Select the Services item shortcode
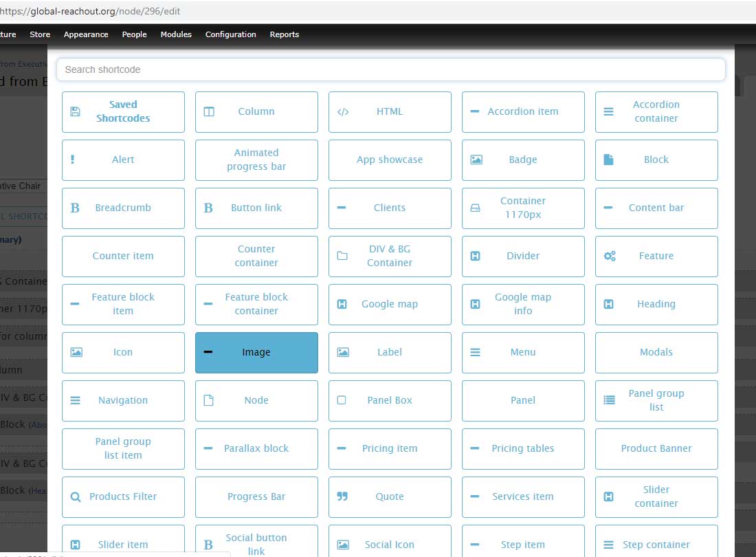The height and width of the screenshot is (557, 756). 523,497
